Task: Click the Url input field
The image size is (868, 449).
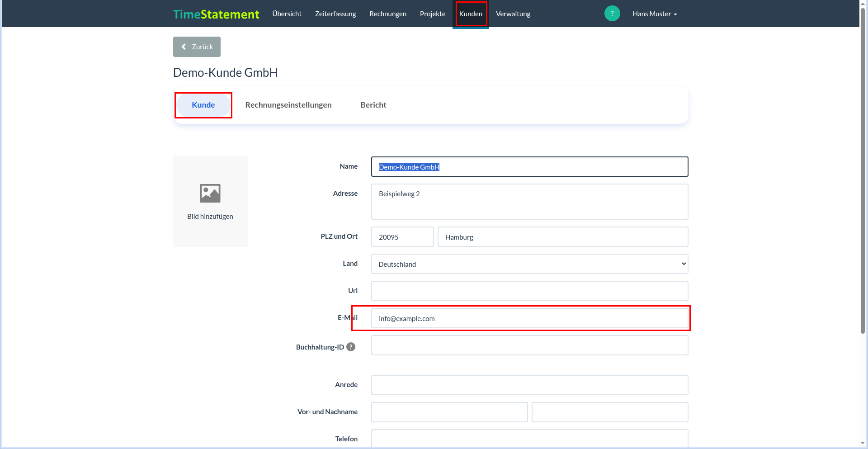Action: pos(529,291)
